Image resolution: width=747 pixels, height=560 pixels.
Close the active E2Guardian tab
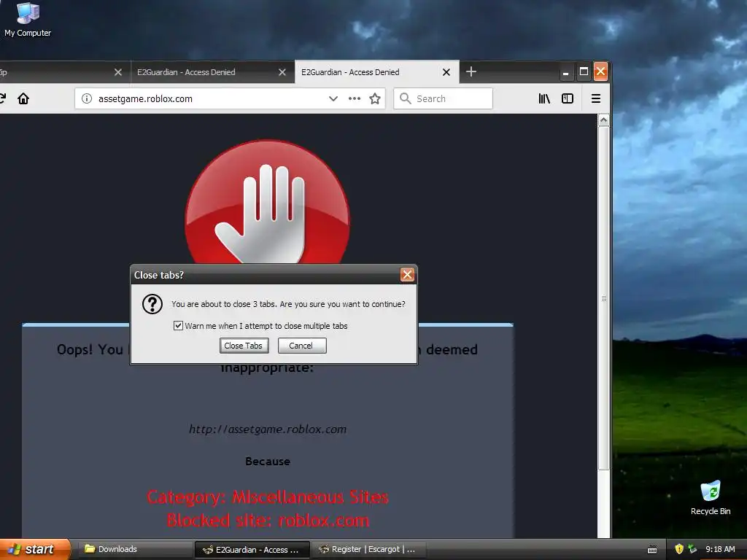pyautogui.click(x=446, y=72)
